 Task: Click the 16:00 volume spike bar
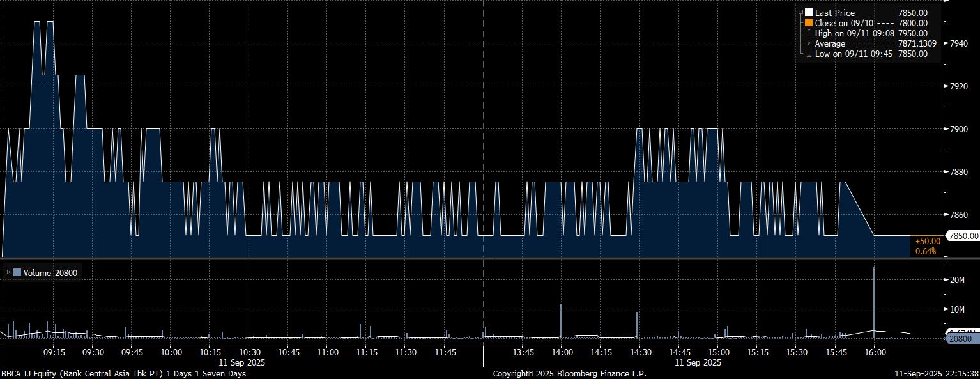(873, 300)
